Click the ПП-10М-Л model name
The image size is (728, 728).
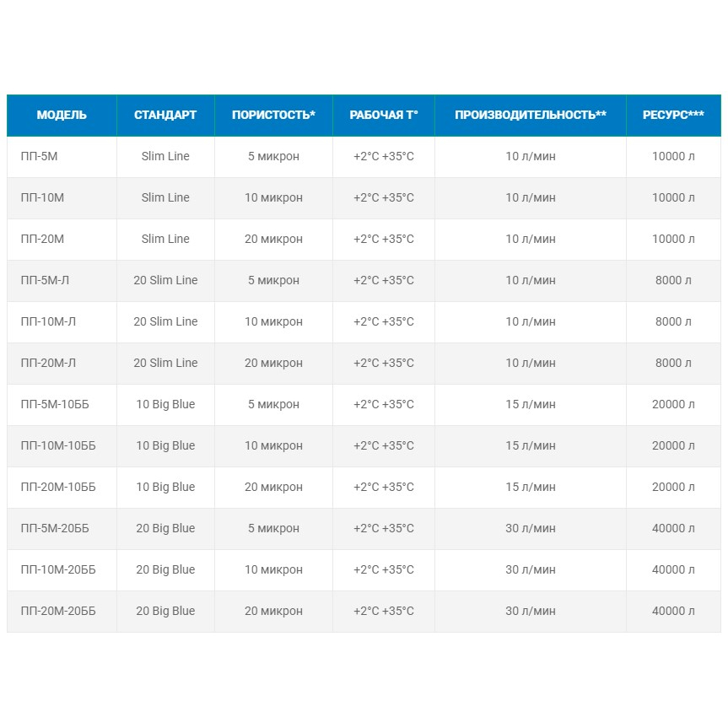coord(48,321)
